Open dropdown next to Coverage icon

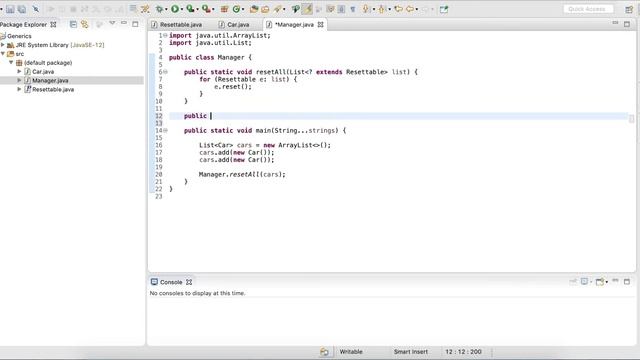click(197, 9)
